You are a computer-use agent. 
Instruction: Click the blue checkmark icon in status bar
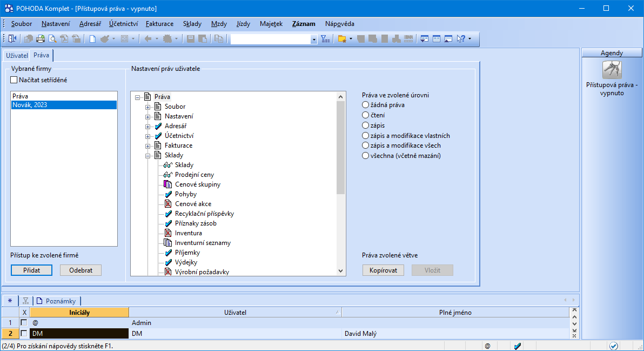(x=518, y=346)
